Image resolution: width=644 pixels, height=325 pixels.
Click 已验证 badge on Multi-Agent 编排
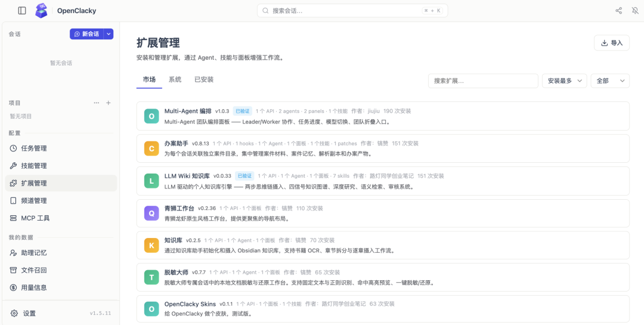point(242,111)
